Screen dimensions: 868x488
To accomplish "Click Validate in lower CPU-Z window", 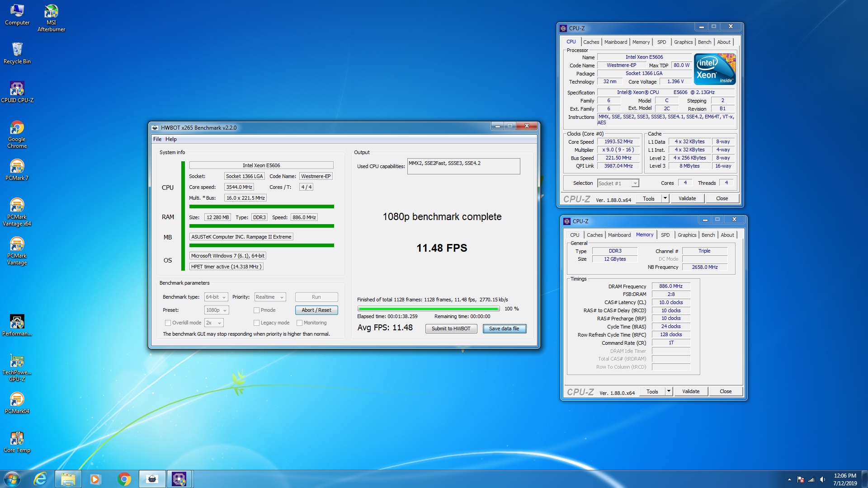I will [x=691, y=391].
